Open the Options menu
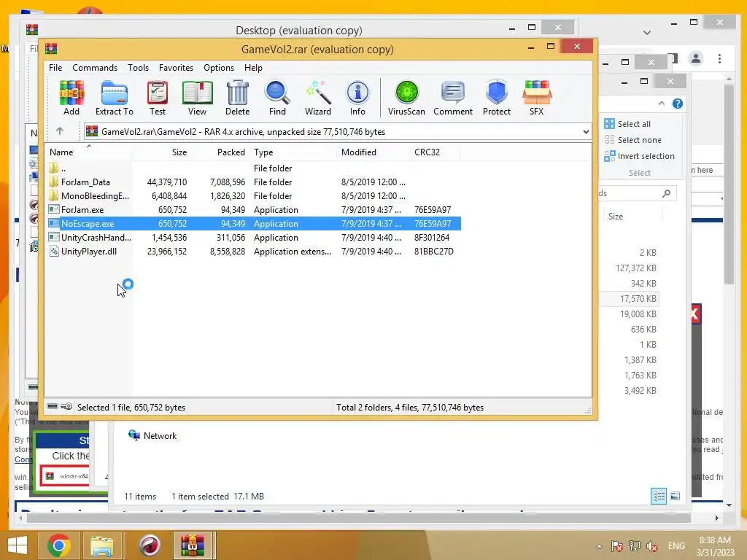Image resolution: width=747 pixels, height=560 pixels. point(219,68)
